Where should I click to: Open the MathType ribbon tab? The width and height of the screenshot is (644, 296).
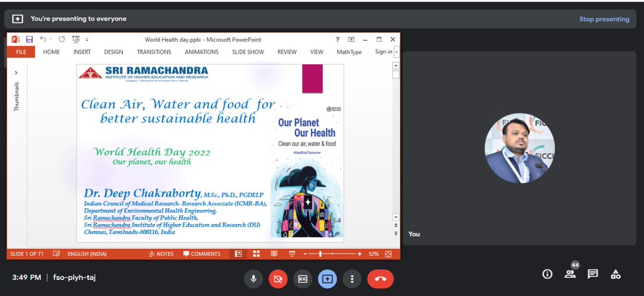coord(349,52)
